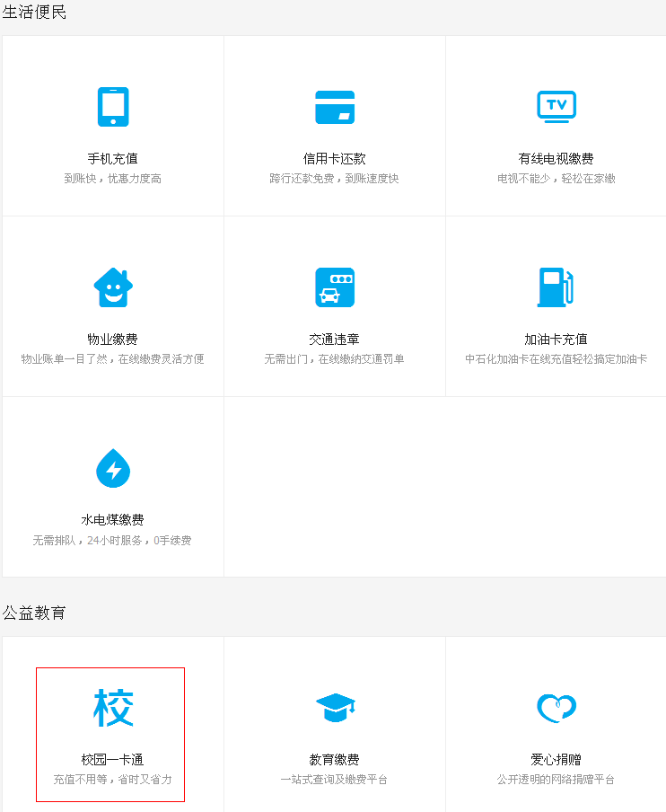
Task: Click the water drop utilities icon
Action: coord(113,468)
